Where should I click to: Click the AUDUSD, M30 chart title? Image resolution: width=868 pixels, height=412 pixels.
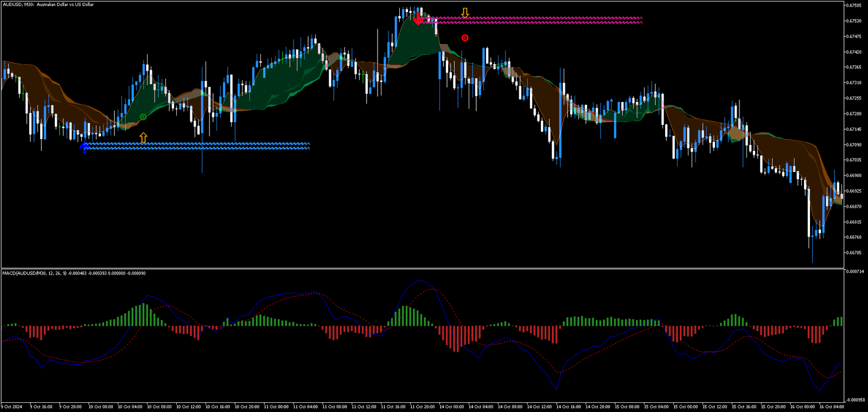coord(48,4)
